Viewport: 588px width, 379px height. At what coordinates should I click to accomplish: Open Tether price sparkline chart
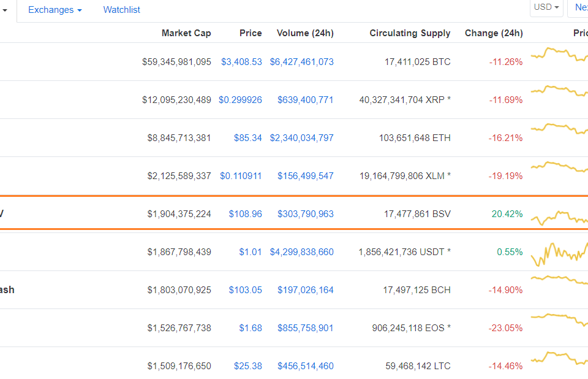point(559,255)
